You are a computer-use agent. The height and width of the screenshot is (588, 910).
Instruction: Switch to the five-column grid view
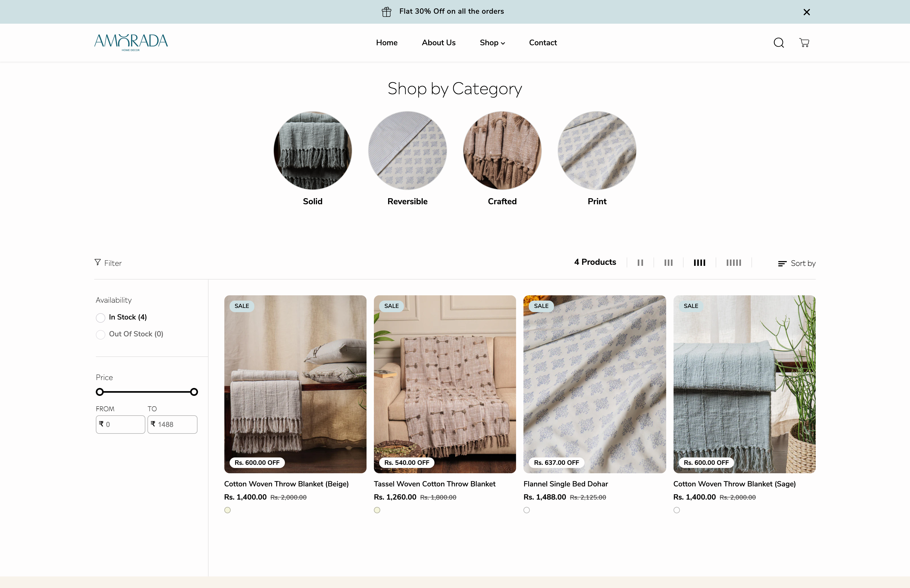(x=734, y=262)
